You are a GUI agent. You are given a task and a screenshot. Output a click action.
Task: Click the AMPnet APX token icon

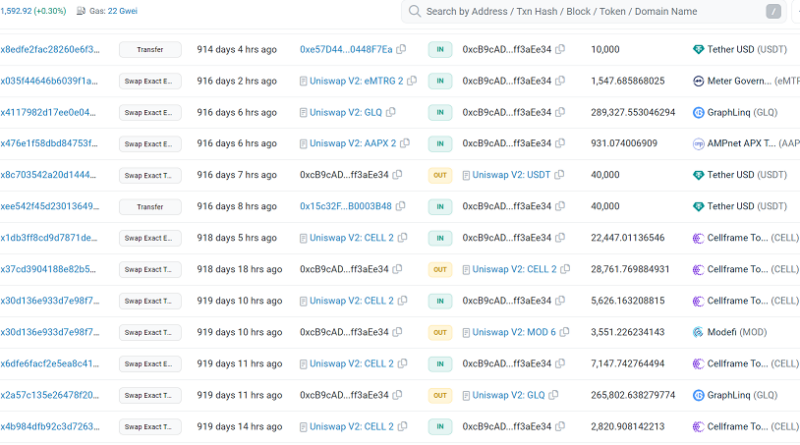pos(698,144)
